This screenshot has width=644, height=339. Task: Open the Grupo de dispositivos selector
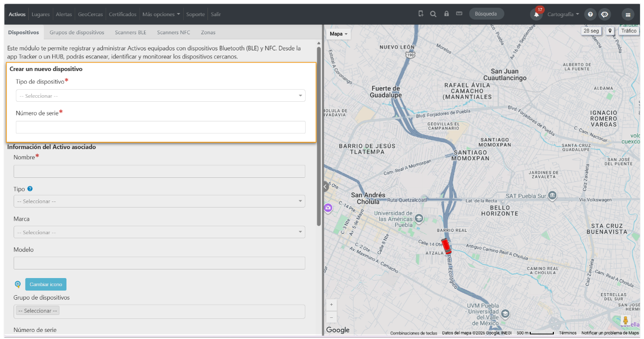click(159, 311)
